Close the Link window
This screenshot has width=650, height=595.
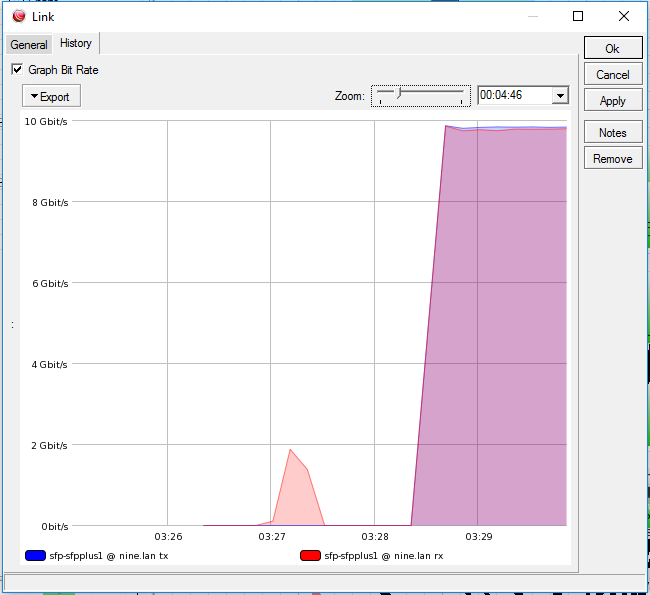624,16
